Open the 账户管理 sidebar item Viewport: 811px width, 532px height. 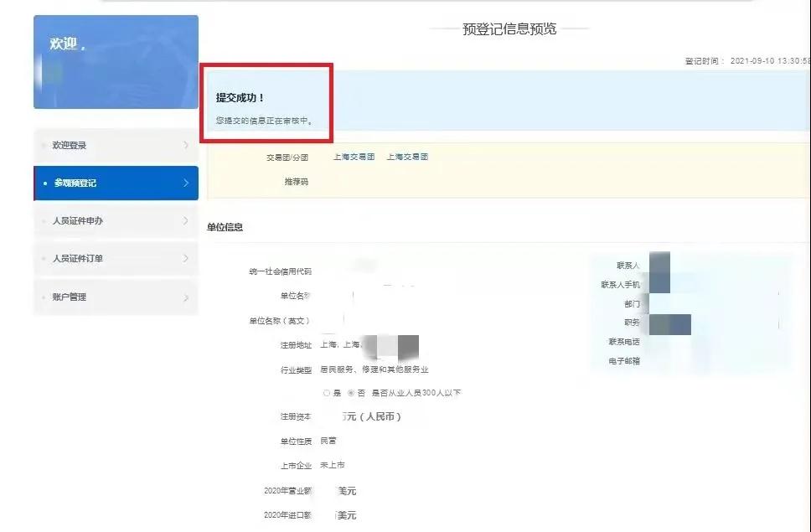coord(70,297)
